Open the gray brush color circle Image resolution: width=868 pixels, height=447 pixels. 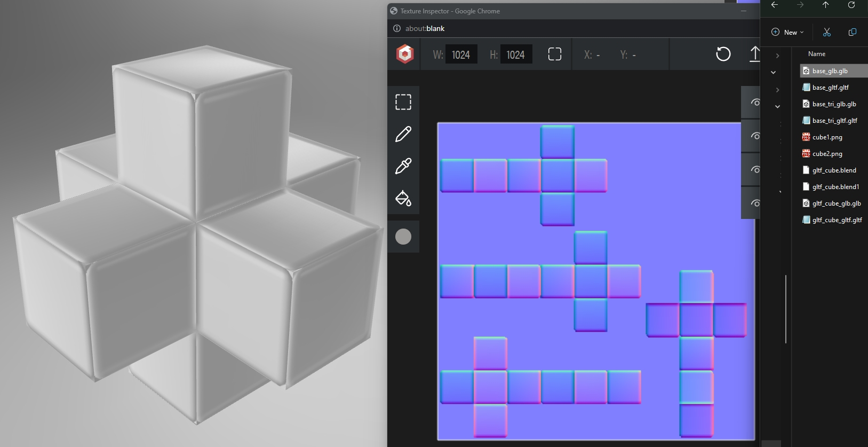pyautogui.click(x=403, y=237)
